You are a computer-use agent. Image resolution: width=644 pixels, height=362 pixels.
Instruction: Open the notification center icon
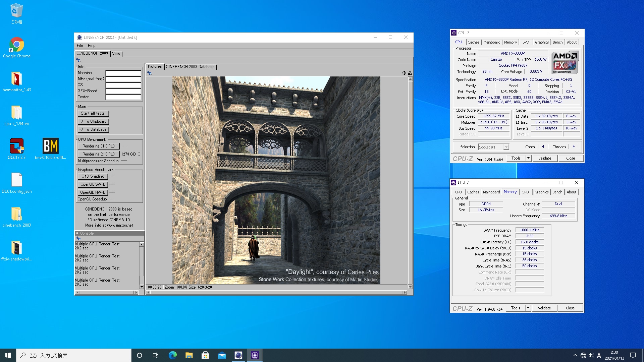point(633,355)
